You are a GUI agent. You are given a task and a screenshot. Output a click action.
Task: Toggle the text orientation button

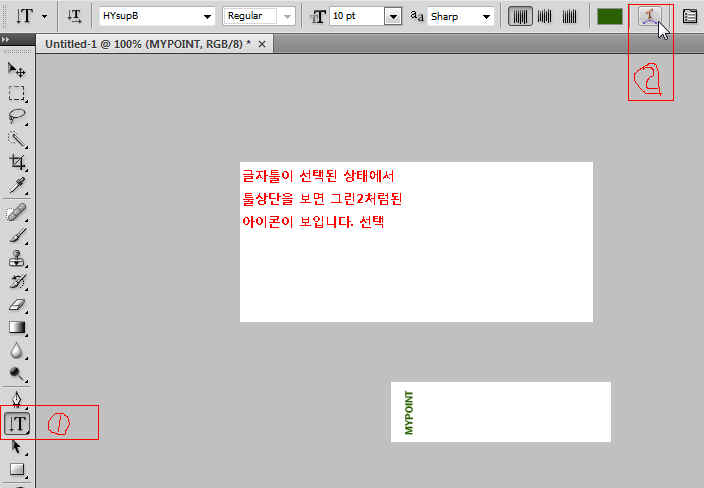(74, 16)
